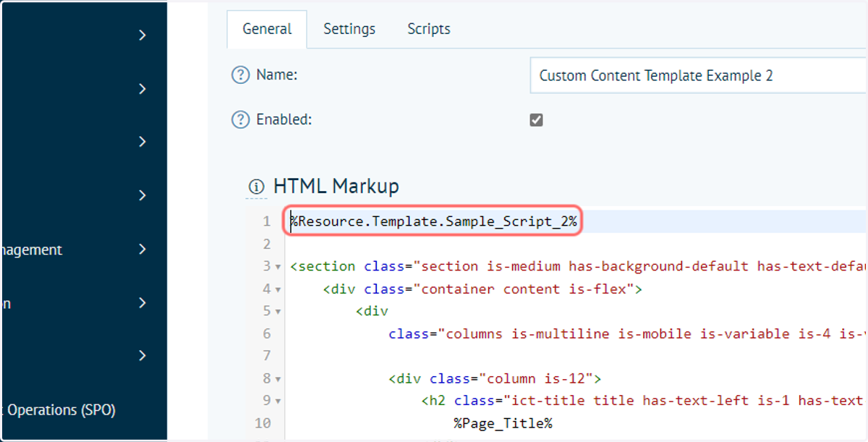868x442 pixels.
Task: Expand the second sidebar menu chevron
Action: click(x=142, y=88)
